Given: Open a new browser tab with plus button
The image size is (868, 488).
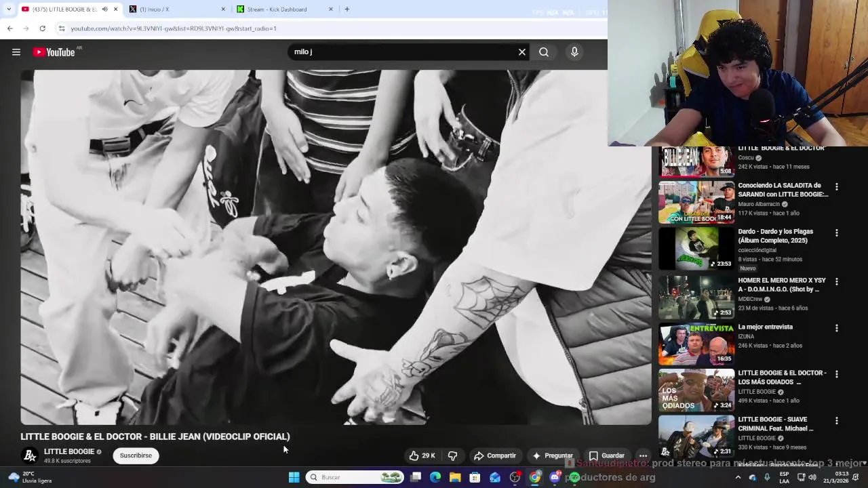Looking at the screenshot, I should 347,9.
